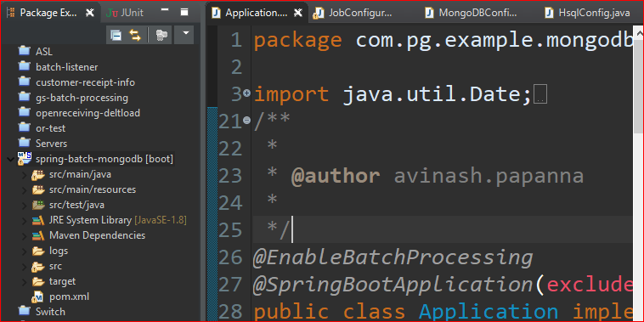Expand the JRE System Library node

(x=25, y=221)
